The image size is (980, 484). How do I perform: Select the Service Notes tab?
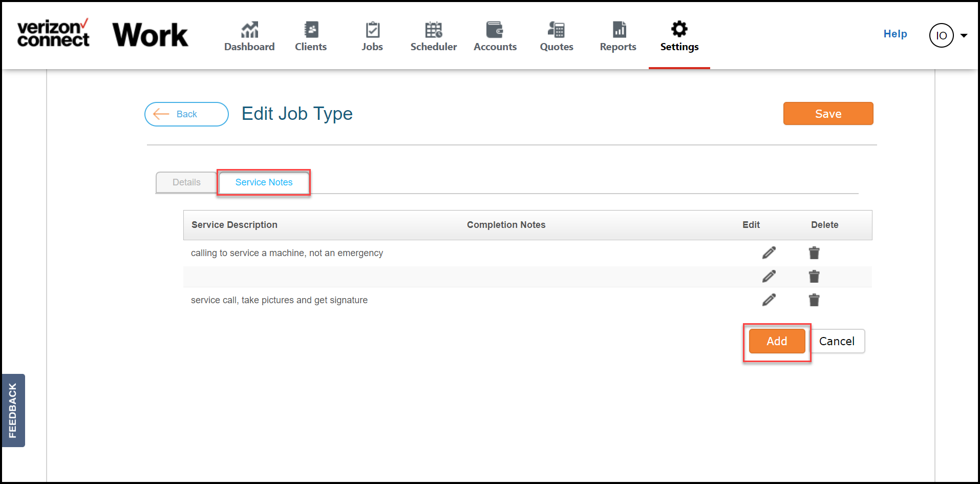[x=264, y=182]
